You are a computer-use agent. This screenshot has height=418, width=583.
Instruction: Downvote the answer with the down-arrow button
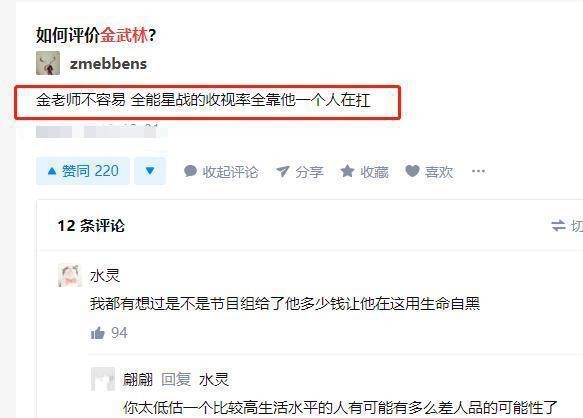pyautogui.click(x=150, y=171)
